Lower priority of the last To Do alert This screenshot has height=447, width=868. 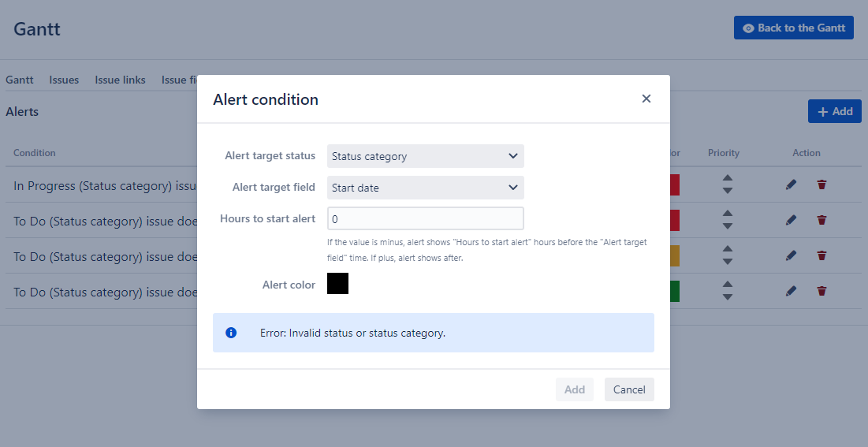[x=728, y=297]
